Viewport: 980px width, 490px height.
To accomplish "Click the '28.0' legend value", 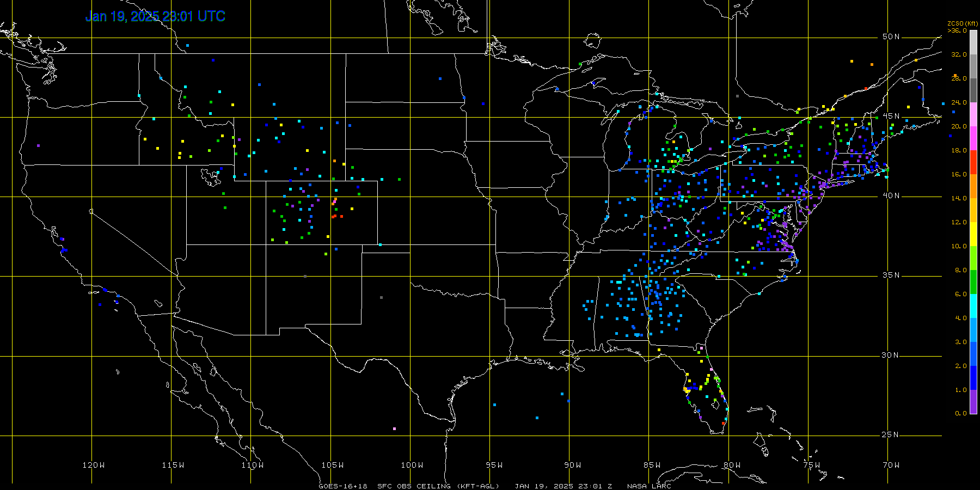I will point(959,78).
